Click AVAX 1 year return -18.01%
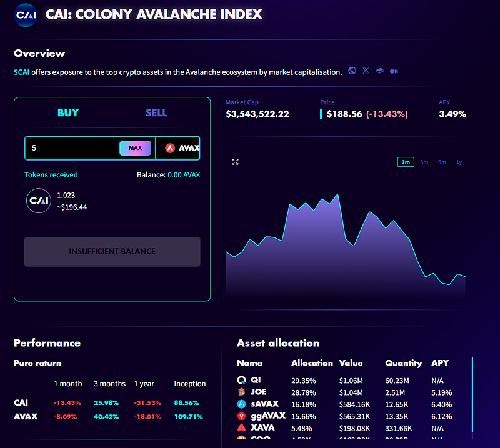This screenshot has width=500, height=448. click(x=147, y=417)
